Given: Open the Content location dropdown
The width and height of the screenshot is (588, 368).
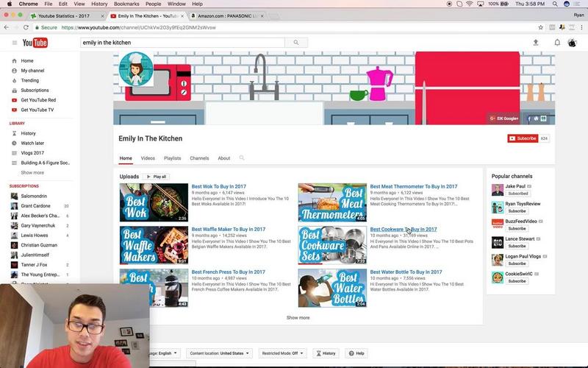Looking at the screenshot, I should 219,353.
